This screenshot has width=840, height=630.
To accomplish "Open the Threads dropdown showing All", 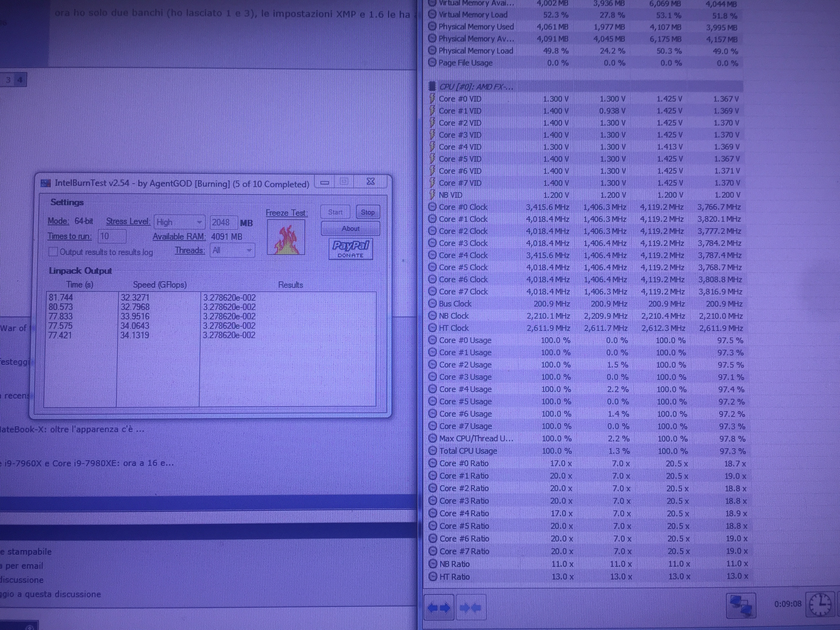I will [232, 250].
